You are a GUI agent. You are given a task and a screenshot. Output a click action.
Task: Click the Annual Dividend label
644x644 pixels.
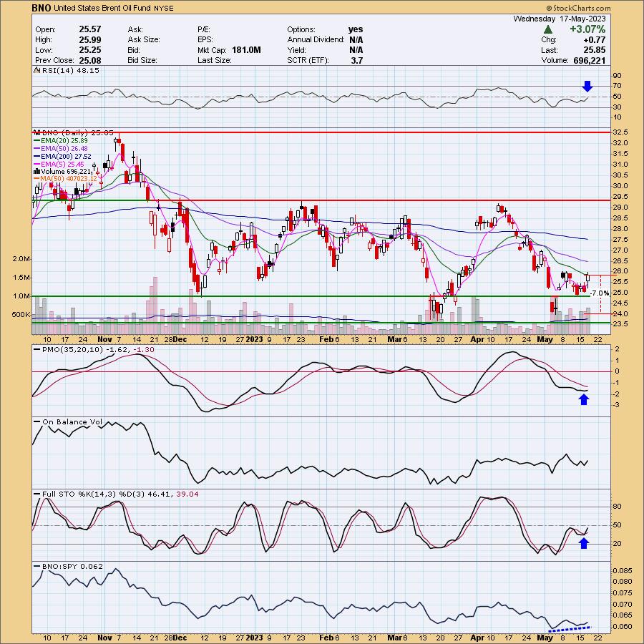coord(316,40)
